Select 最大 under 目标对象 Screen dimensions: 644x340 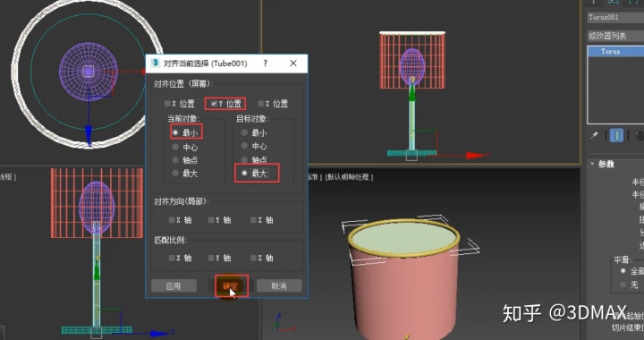[244, 174]
